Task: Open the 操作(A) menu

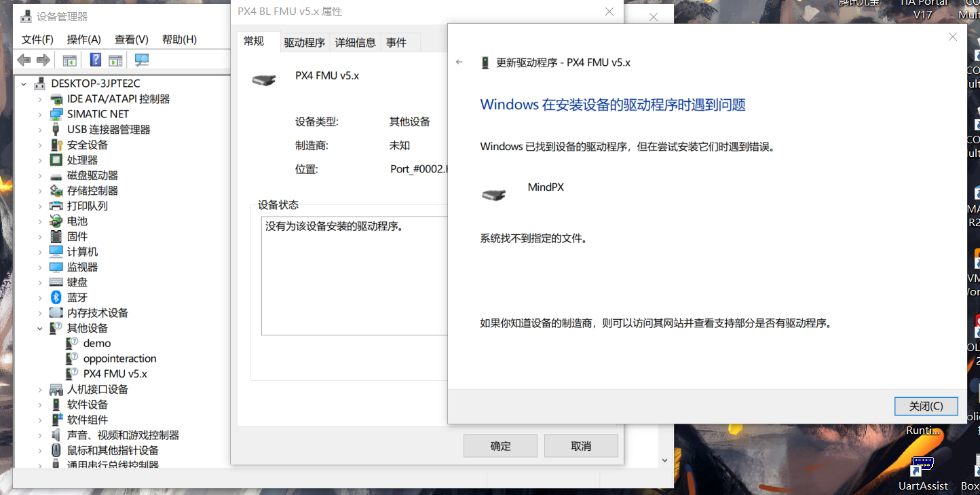Action: [84, 39]
